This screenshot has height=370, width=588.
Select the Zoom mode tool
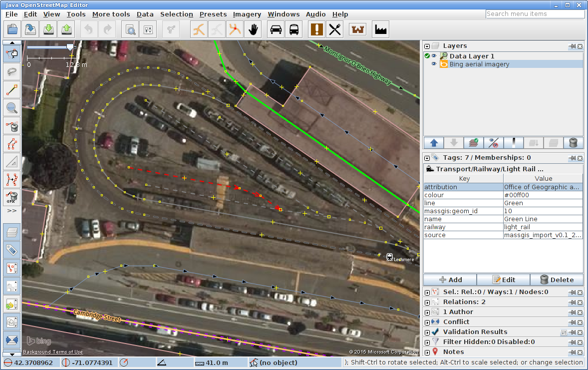(12, 107)
